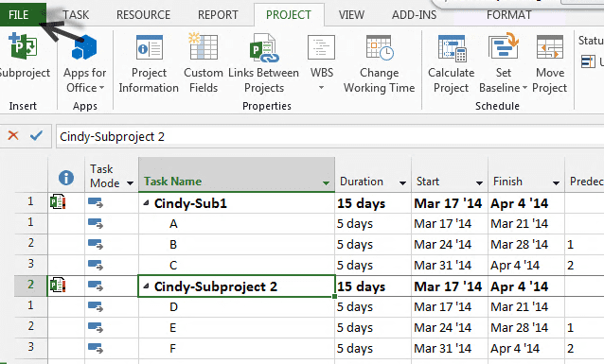Click the Insert Subproject icon
The height and width of the screenshot is (364, 604).
click(23, 46)
